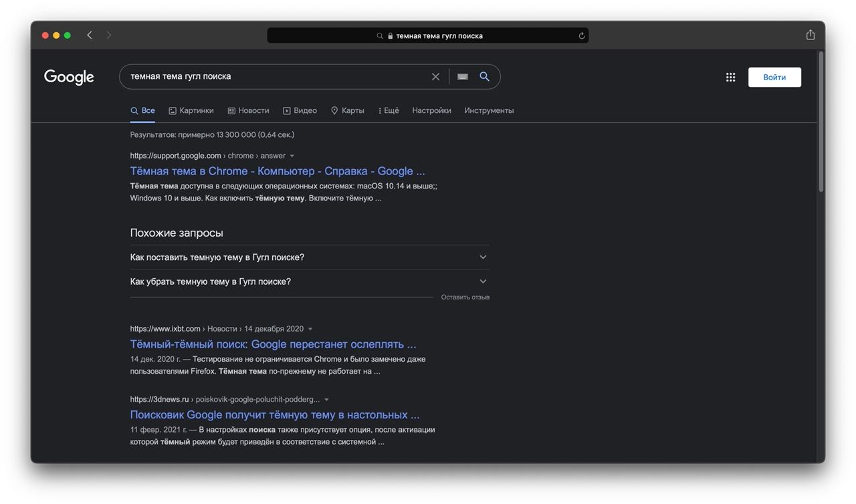The image size is (856, 504).
Task: Select the Все tab
Action: [x=142, y=110]
